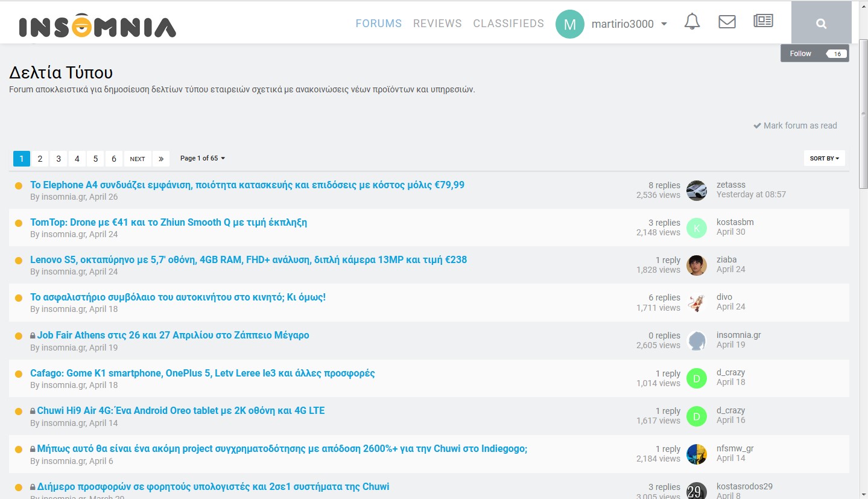The image size is (868, 499).
Task: Open divo user avatar
Action: pyautogui.click(x=697, y=303)
